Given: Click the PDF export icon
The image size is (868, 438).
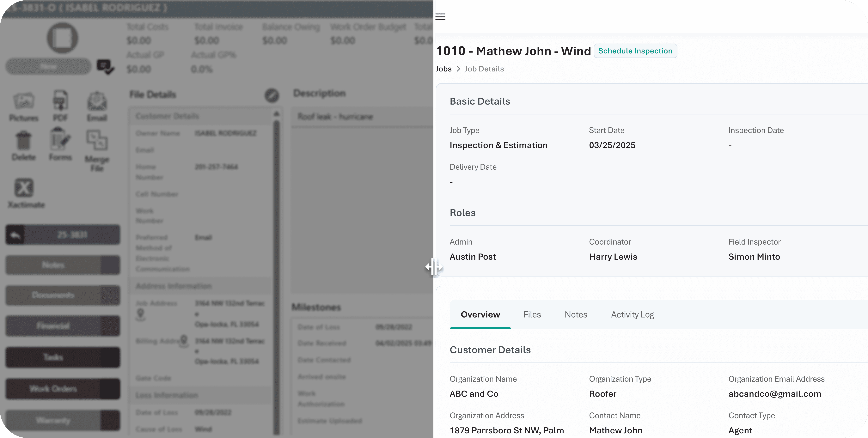Looking at the screenshot, I should pyautogui.click(x=60, y=100).
